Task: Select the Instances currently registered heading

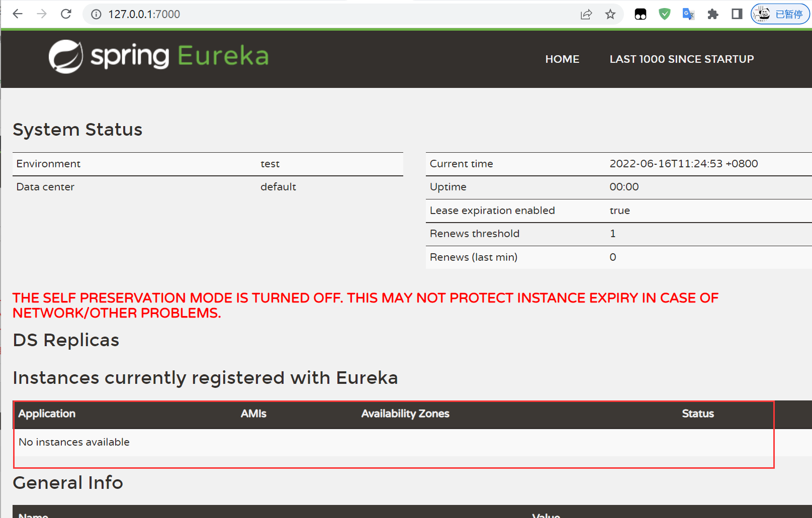Action: coord(206,378)
